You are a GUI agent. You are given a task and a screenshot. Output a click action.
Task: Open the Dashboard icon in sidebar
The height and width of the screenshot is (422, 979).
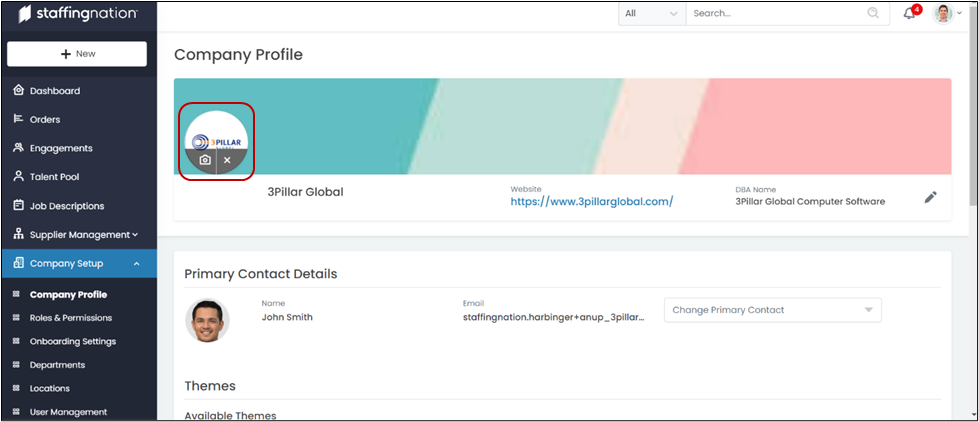[18, 91]
